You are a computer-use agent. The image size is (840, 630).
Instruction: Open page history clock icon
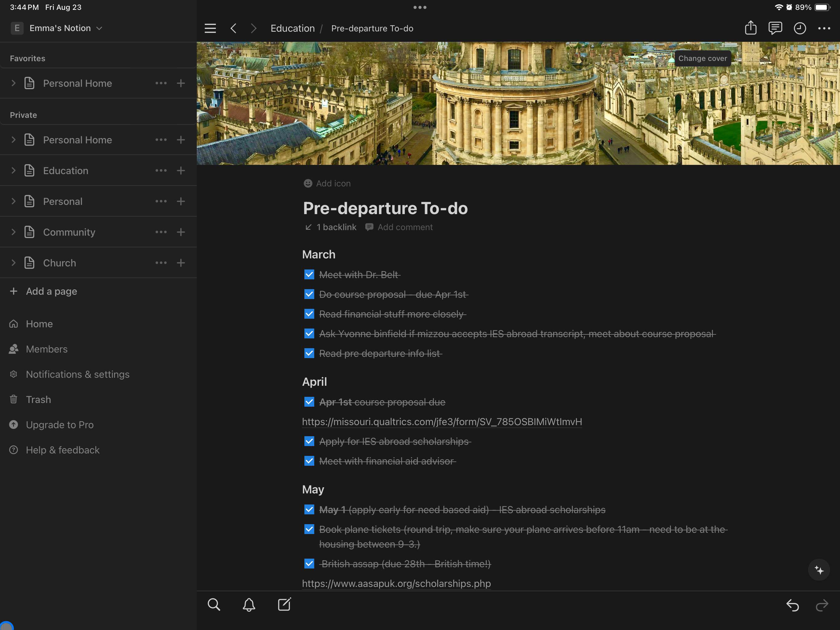[799, 28]
